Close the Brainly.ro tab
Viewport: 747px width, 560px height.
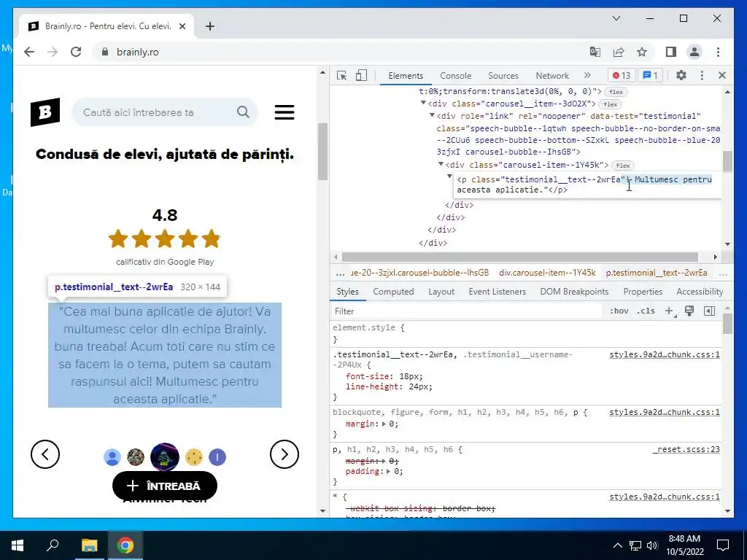point(182,26)
